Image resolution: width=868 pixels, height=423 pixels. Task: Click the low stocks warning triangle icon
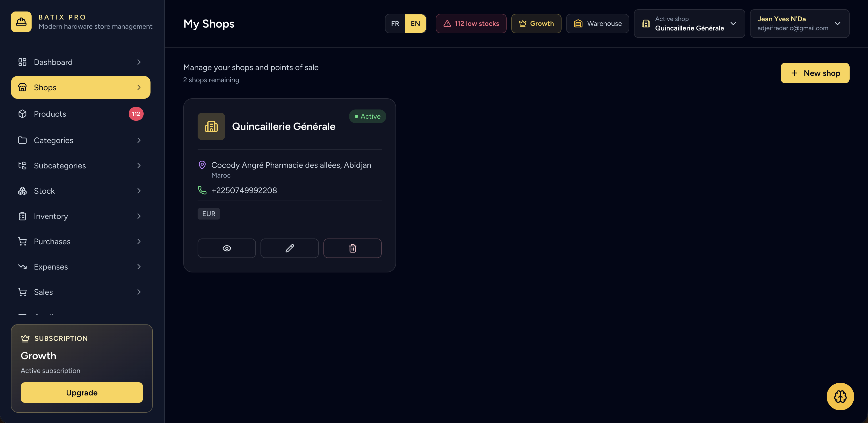click(x=447, y=24)
